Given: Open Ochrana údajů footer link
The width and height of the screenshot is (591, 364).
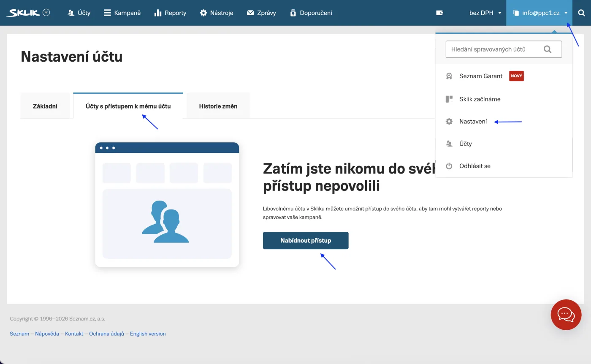Looking at the screenshot, I should 106,334.
